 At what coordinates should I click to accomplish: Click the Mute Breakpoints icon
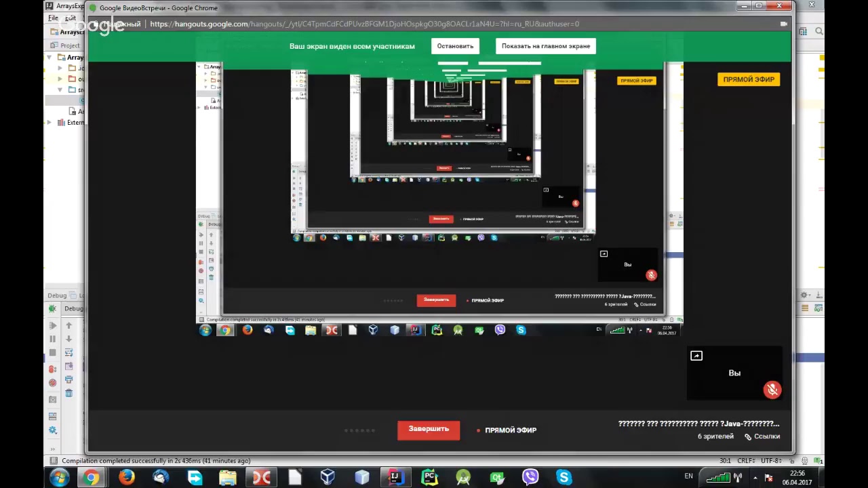tap(52, 383)
